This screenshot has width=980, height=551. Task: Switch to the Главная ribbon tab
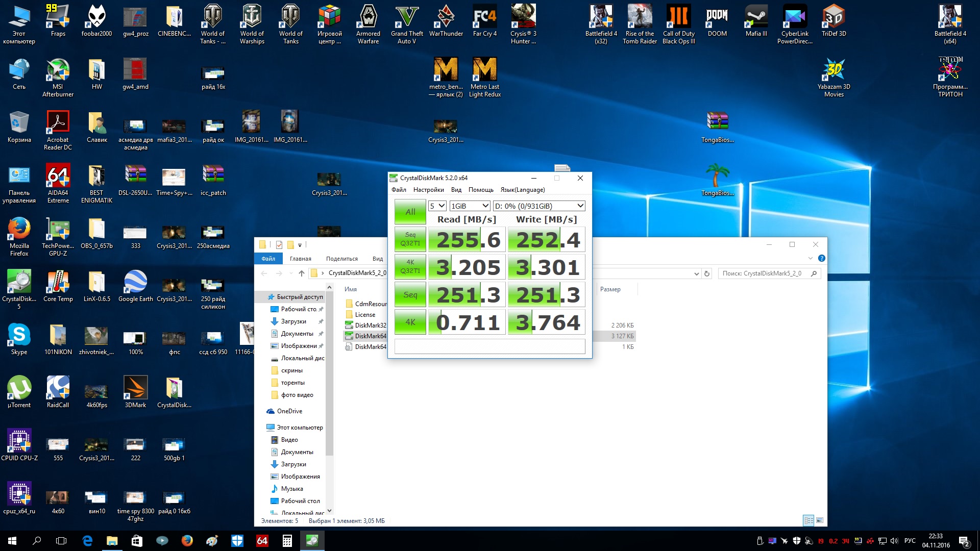tap(300, 259)
